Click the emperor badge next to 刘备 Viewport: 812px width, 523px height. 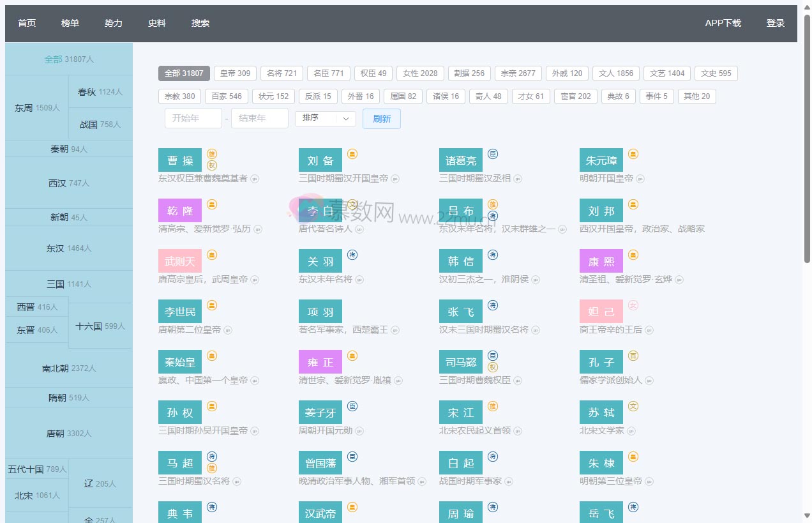(352, 154)
